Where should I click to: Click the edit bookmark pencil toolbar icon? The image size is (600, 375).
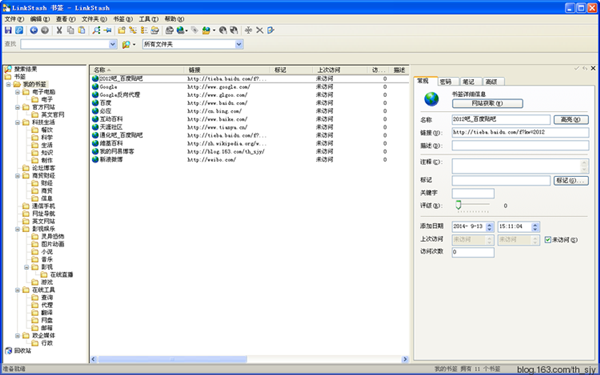tap(271, 30)
